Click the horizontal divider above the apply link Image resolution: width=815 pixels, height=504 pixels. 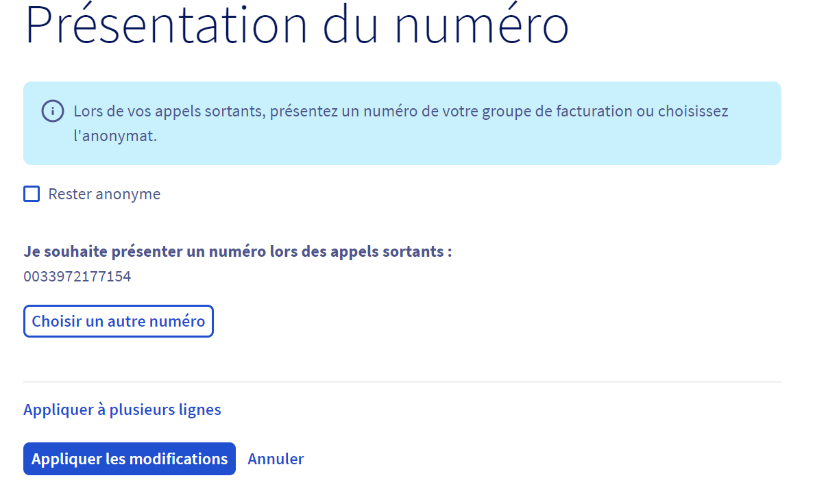[402, 381]
